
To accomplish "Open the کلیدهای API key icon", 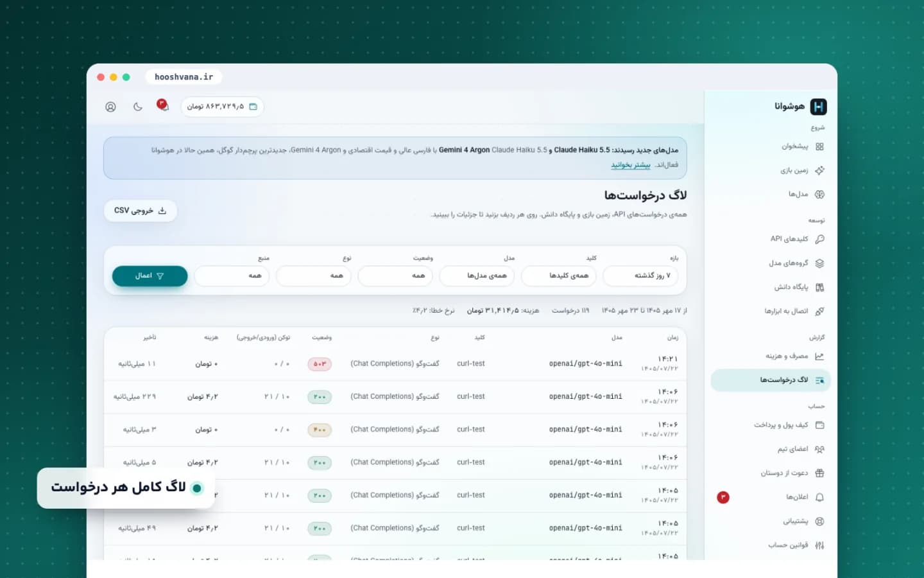I will point(819,239).
